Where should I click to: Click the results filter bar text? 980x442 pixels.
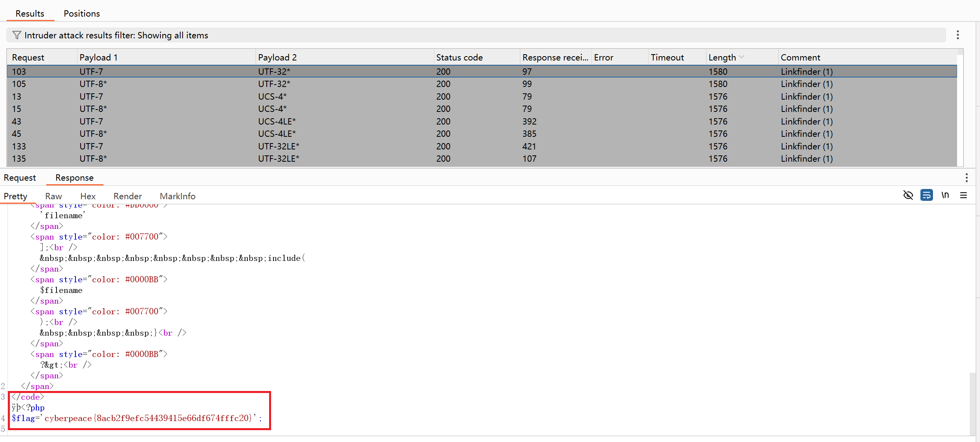click(116, 35)
